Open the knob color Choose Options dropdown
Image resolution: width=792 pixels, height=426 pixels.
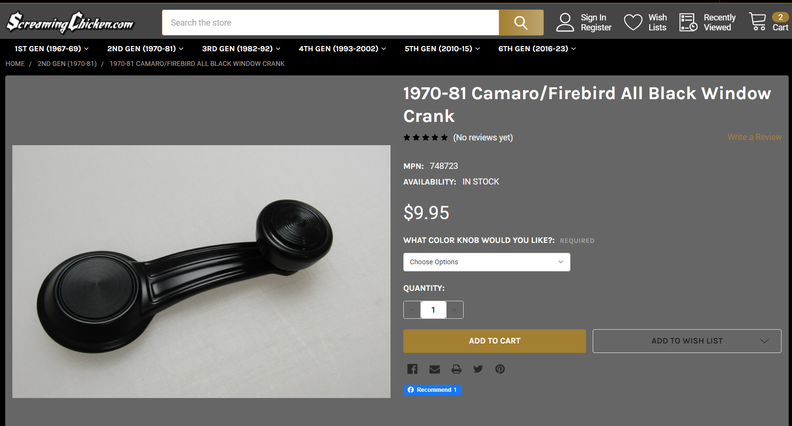487,262
